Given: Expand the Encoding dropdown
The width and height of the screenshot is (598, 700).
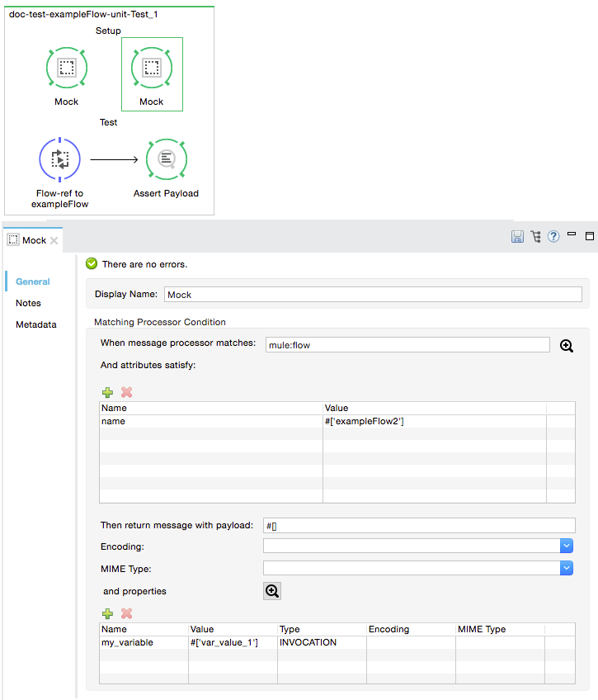Looking at the screenshot, I should 566,546.
